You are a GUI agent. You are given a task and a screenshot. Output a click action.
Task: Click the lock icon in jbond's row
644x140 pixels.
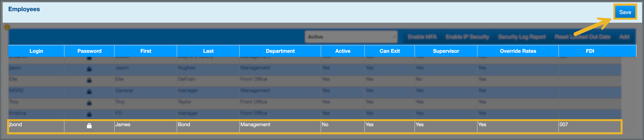point(89,126)
